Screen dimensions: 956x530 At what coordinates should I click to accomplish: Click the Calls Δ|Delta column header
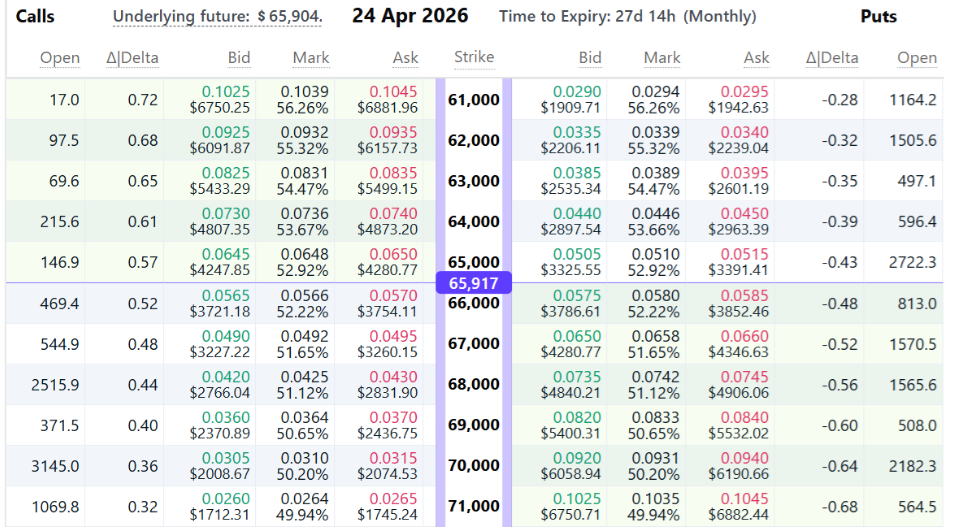132,58
